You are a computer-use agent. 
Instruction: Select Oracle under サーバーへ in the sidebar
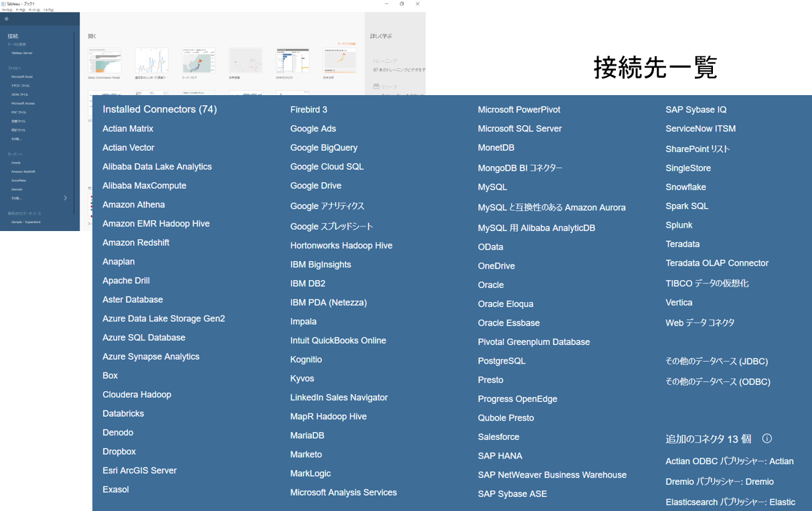point(16,163)
